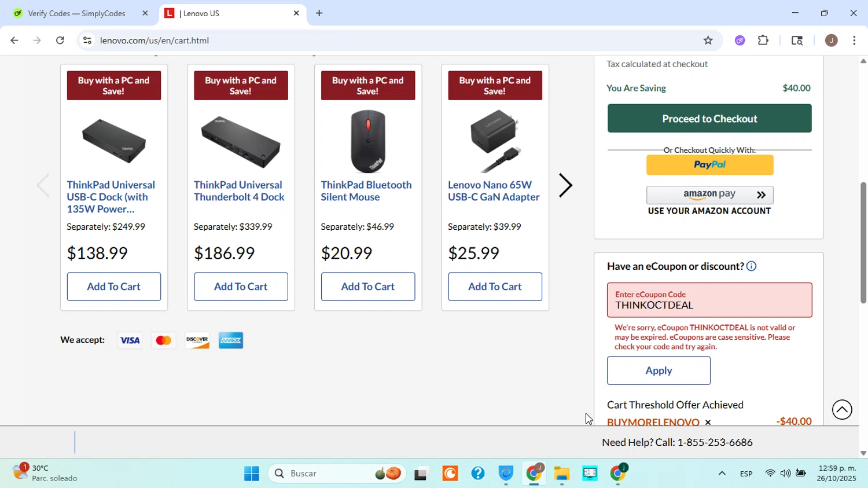Click the Visa card icon
868x488 pixels.
click(130, 340)
